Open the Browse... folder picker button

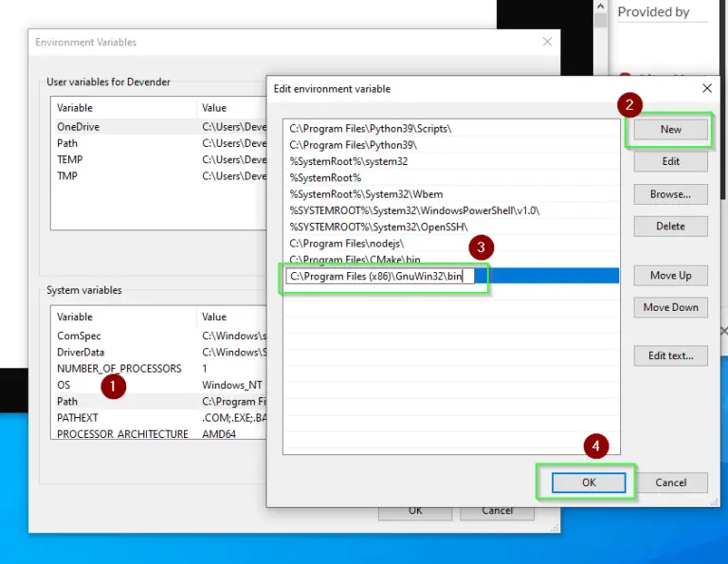click(670, 194)
